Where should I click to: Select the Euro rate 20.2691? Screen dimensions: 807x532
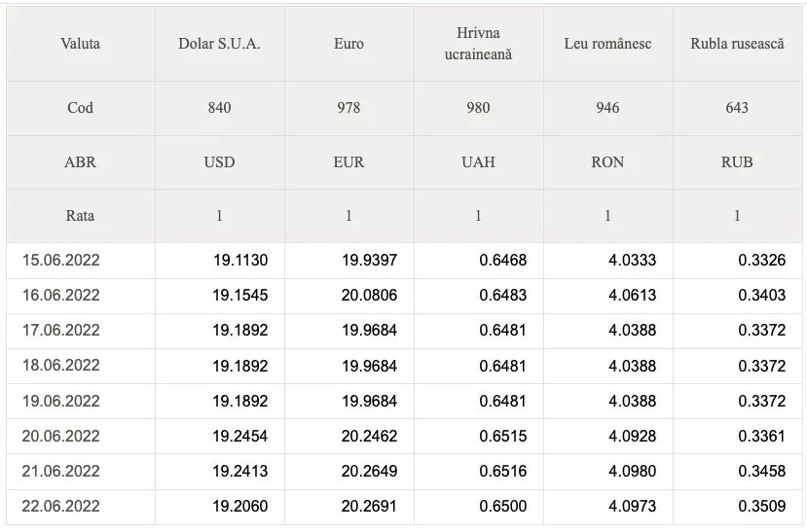[x=370, y=507]
